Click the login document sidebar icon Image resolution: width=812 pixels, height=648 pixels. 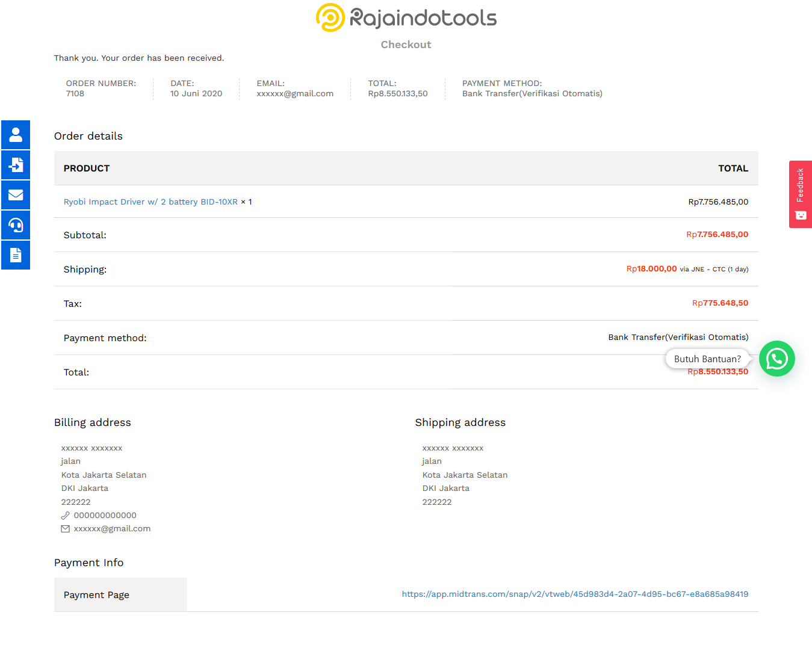coord(16,165)
